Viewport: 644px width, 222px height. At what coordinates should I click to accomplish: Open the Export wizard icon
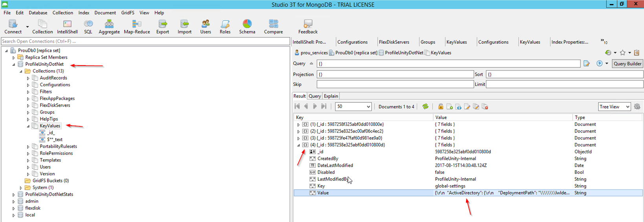point(162,27)
